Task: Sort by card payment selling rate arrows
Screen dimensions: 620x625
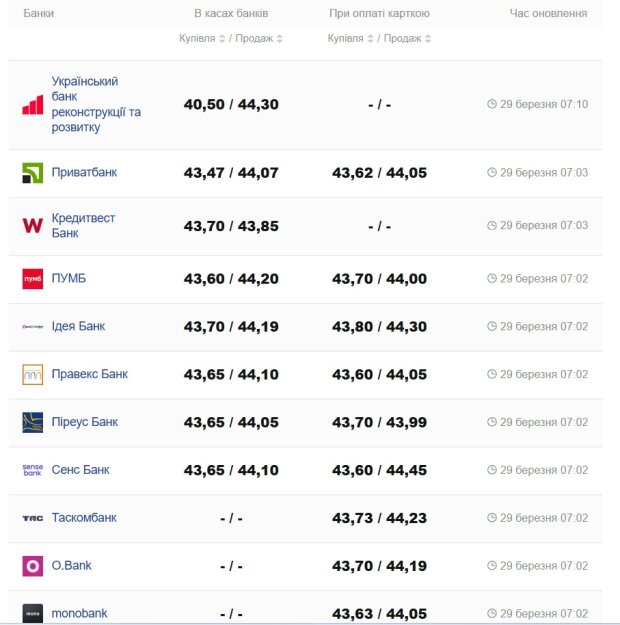Action: coord(428,39)
